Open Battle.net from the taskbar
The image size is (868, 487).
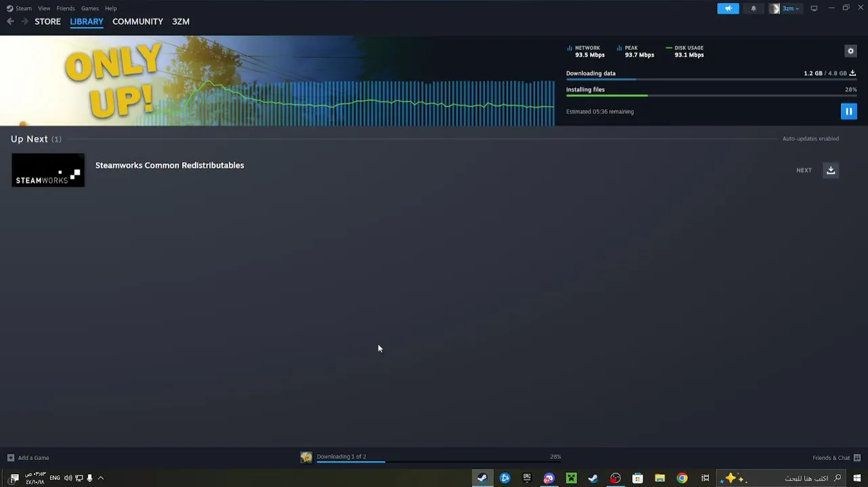505,478
